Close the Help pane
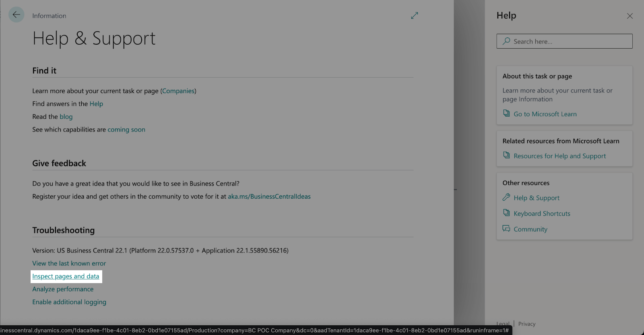The image size is (644, 335). point(630,16)
